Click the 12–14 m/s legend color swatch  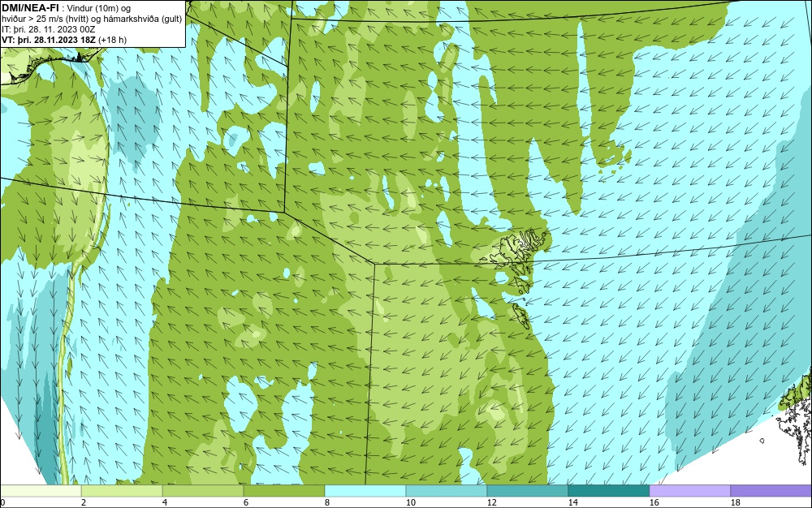pyautogui.click(x=527, y=490)
